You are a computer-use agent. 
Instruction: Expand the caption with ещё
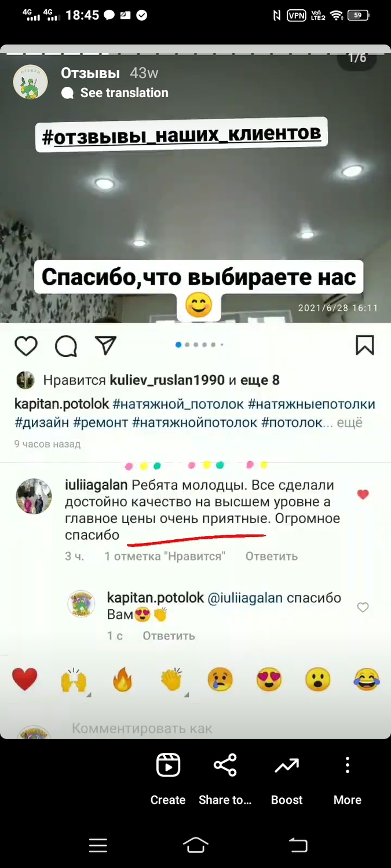pos(349,422)
